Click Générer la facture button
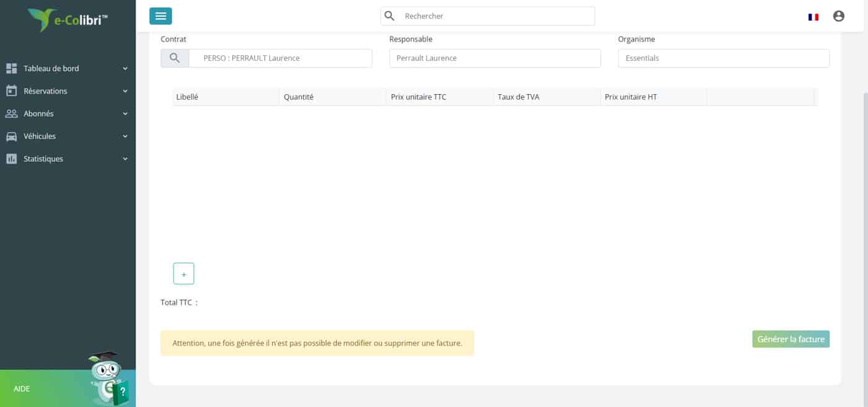The width and height of the screenshot is (868, 407). click(x=791, y=339)
